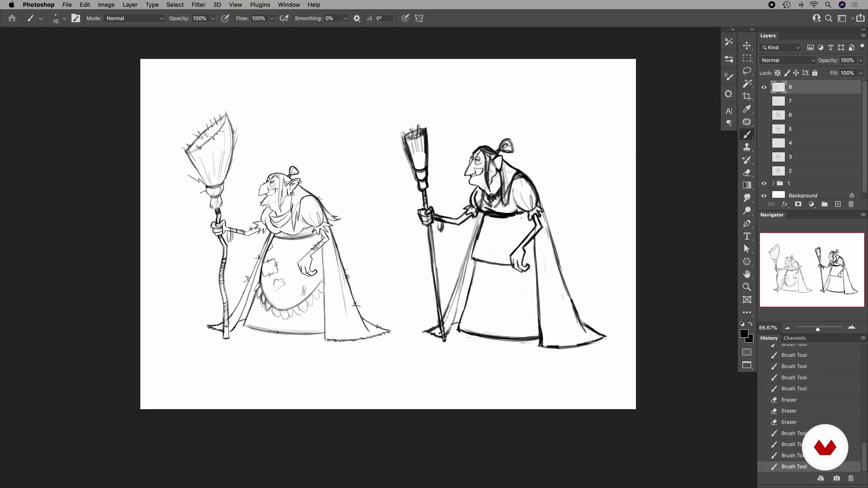
Task: Hide layer 8 visibility eye
Action: 764,87
